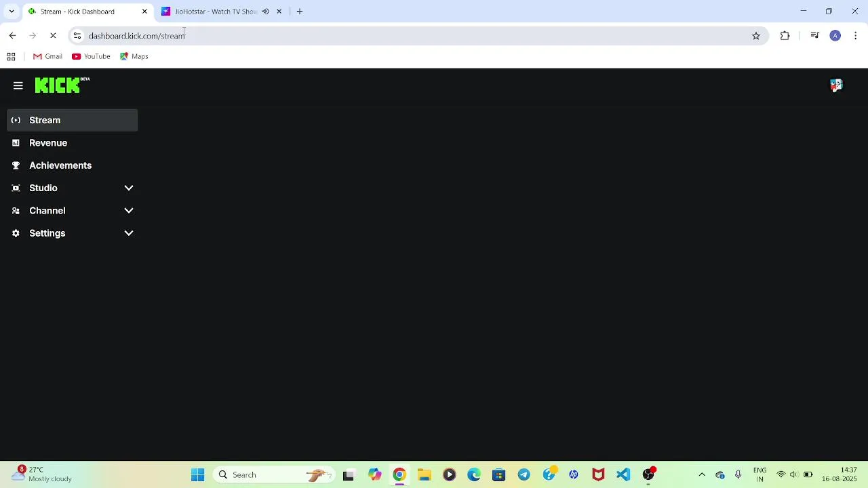Expand the Channel submenu chevron
The width and height of the screenshot is (868, 488).
[x=129, y=211]
